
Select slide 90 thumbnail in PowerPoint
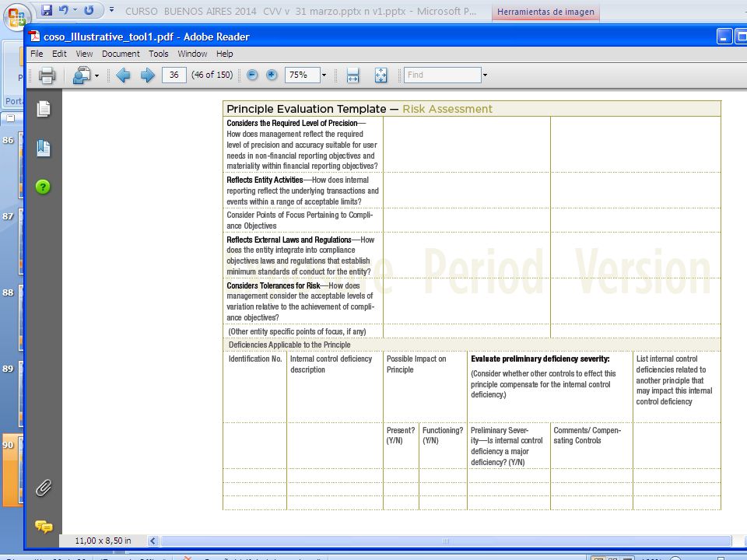tap(12, 470)
